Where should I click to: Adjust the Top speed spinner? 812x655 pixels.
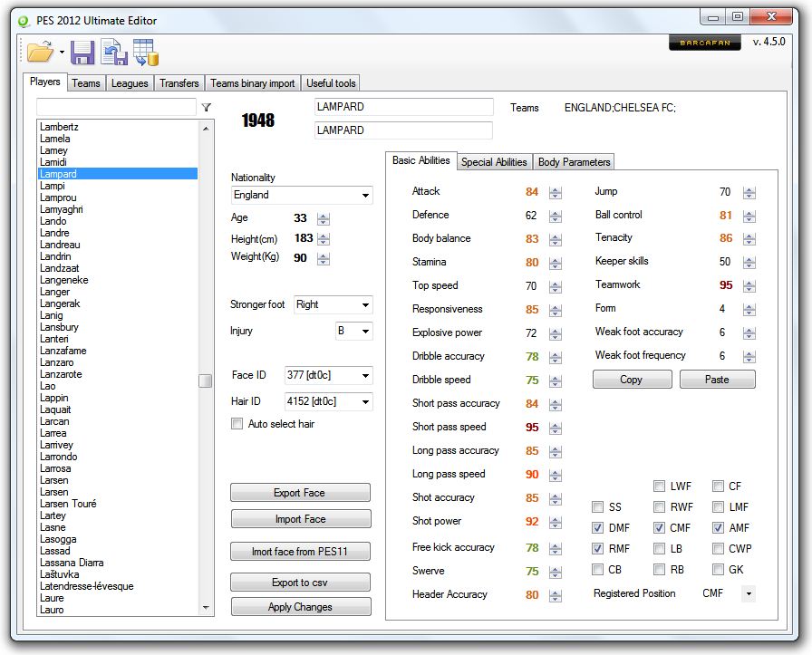556,286
